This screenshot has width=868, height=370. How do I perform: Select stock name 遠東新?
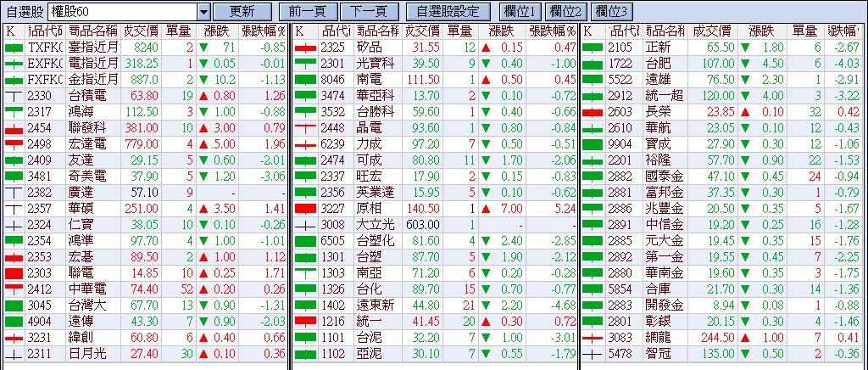pyautogui.click(x=376, y=306)
